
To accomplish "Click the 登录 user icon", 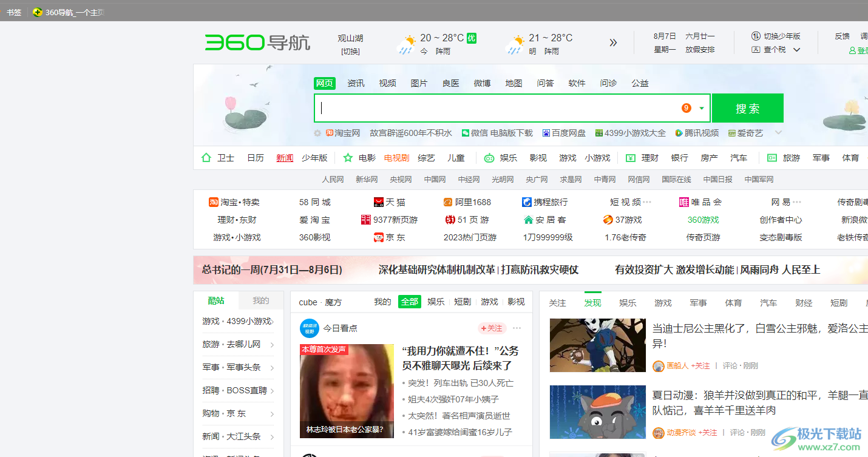I will [852, 51].
